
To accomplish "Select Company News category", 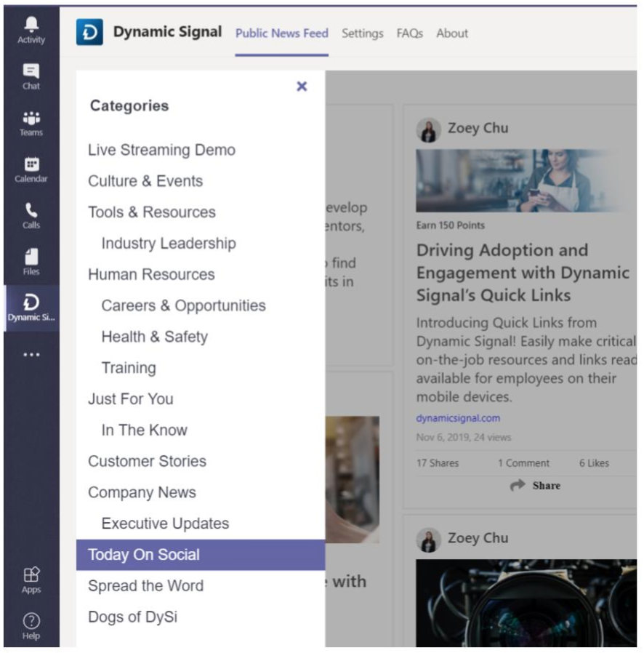I will [x=142, y=493].
